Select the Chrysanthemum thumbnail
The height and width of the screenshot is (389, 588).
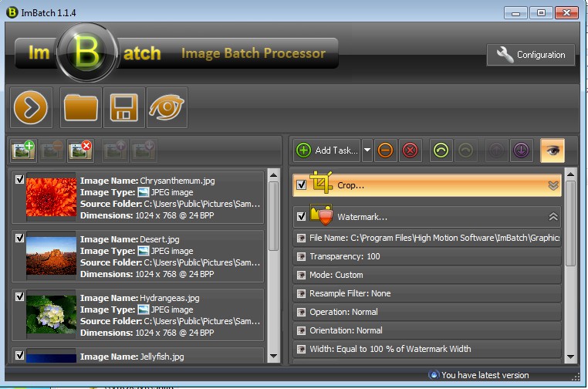coord(52,197)
